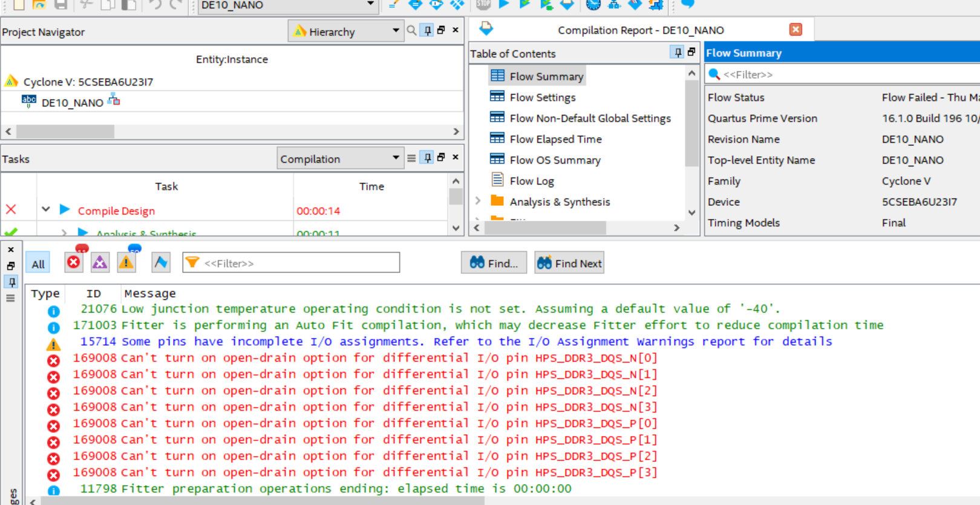Open the Messages panel menu icon
The width and height of the screenshot is (980, 505).
(x=10, y=298)
